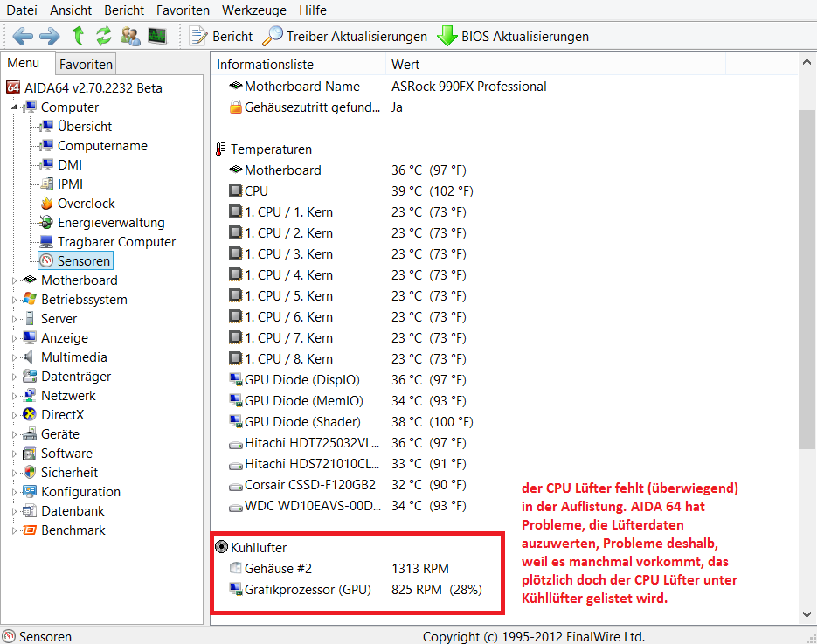Expand the Datenträger tree node
Image resolution: width=817 pixels, height=644 pixels.
(14, 377)
